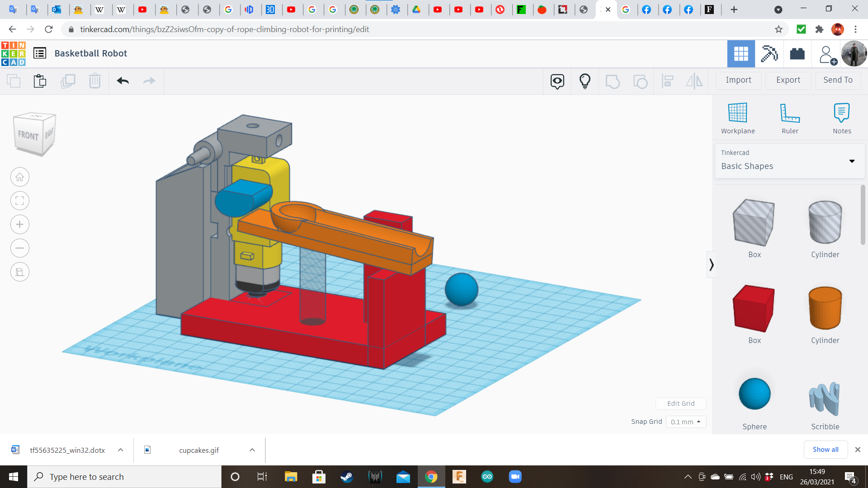This screenshot has width=868, height=488.
Task: Switch to Block view with the pickaxe icon
Action: click(769, 54)
